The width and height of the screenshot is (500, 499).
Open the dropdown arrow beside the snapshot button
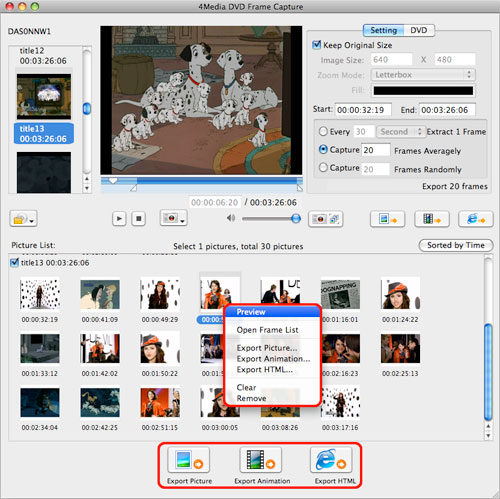coord(182,221)
